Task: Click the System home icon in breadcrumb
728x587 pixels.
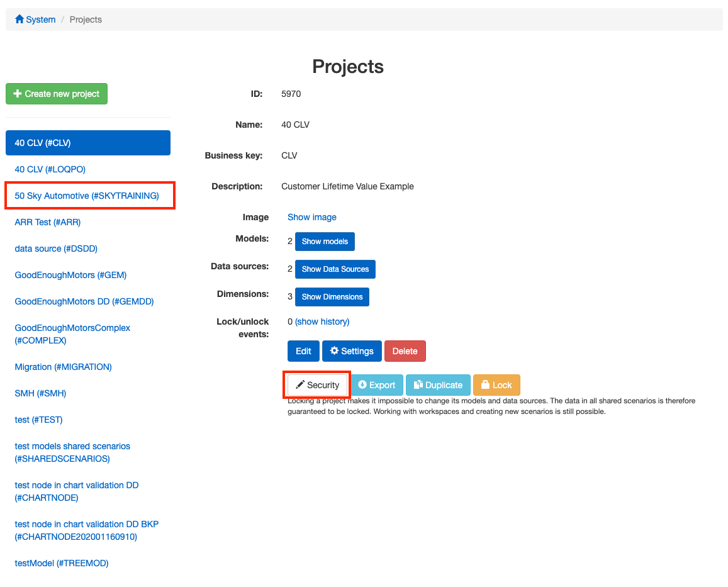Action: [x=20, y=20]
